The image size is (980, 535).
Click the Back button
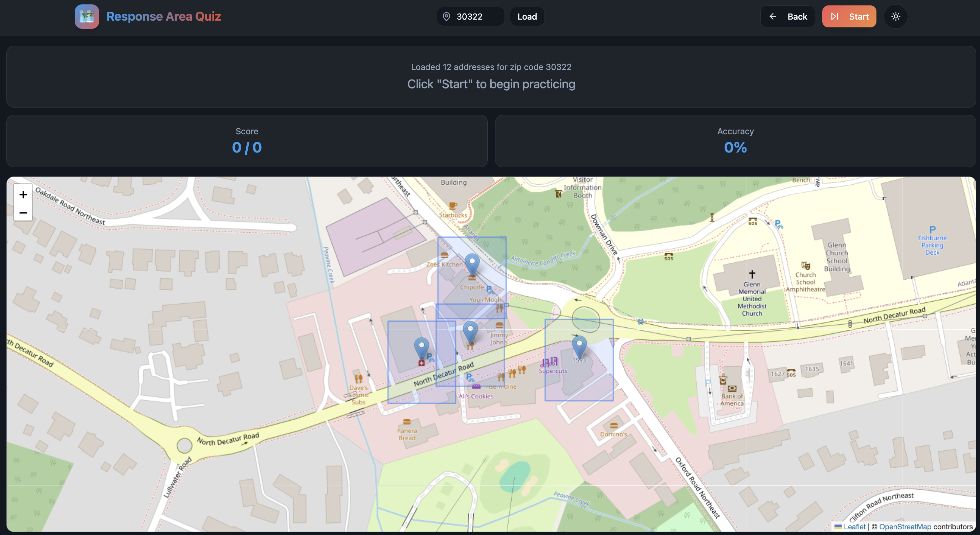[787, 16]
